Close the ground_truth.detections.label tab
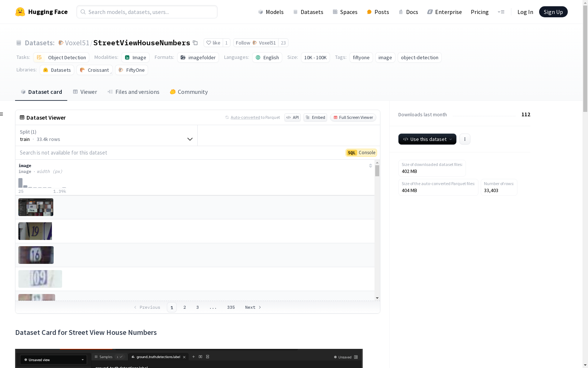 [x=184, y=357]
